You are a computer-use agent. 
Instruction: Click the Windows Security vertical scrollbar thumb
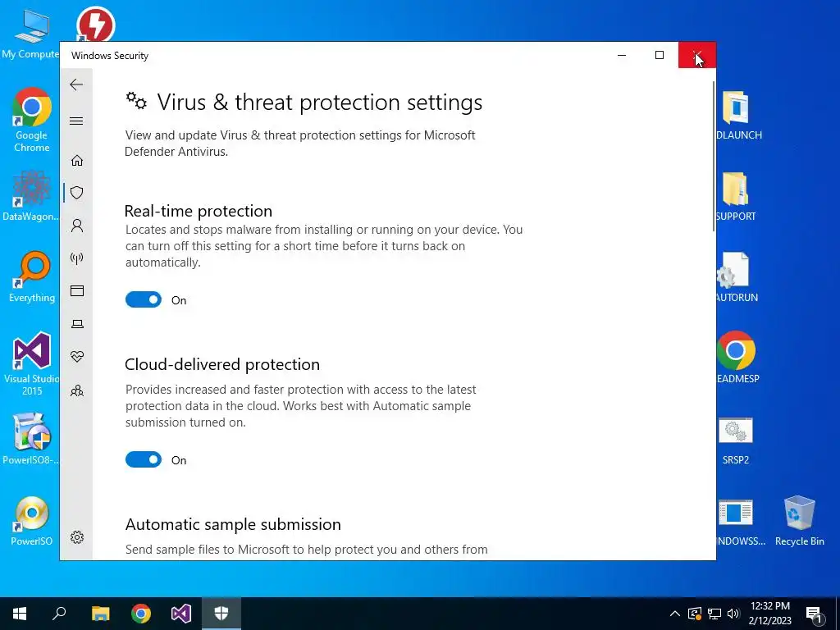(x=713, y=157)
